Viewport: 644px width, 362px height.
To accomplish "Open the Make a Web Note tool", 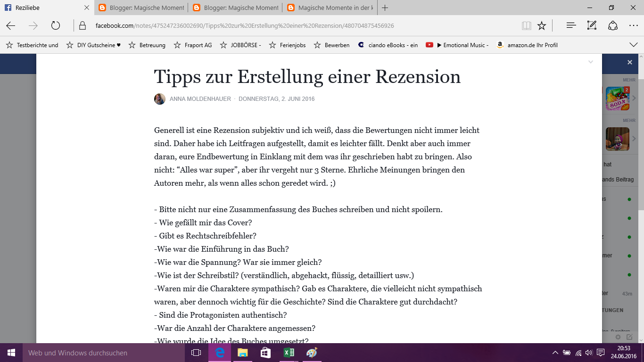I will 592,26.
